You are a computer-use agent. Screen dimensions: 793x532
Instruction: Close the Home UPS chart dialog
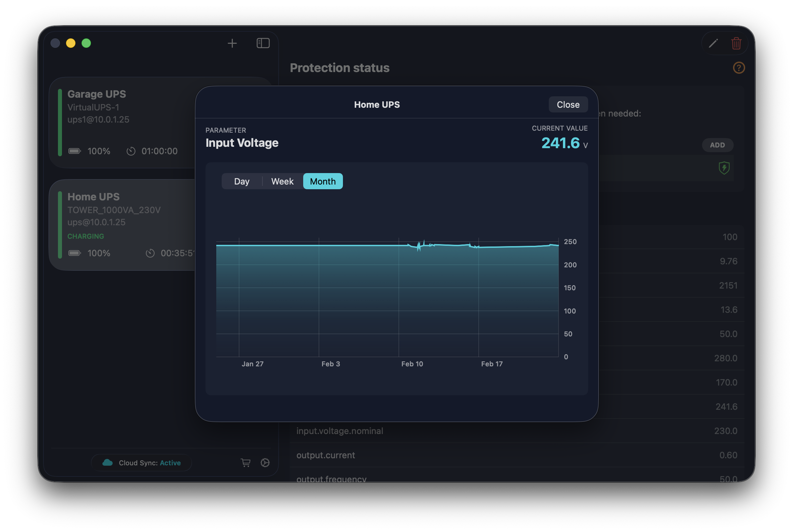coord(568,104)
